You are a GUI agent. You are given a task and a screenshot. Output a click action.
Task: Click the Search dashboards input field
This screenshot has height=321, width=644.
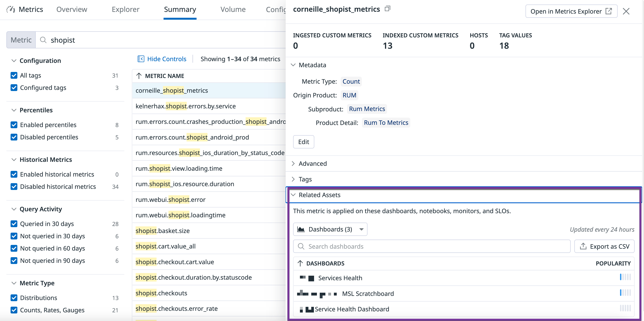(432, 246)
